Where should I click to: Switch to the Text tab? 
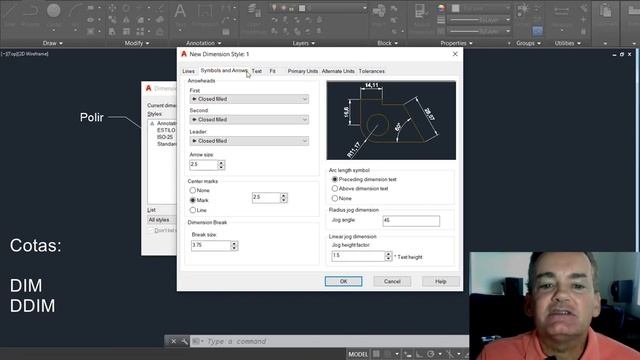click(257, 71)
